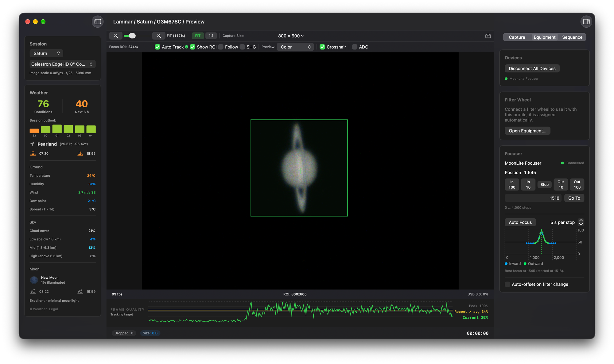This screenshot has width=614, height=364.
Task: Switch to the Capture tab
Action: (517, 37)
